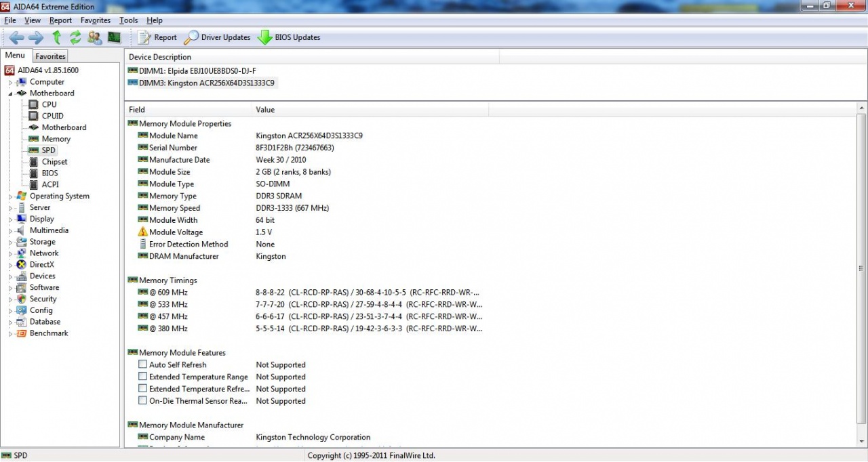Image resolution: width=868 pixels, height=462 pixels.
Task: Select the Chipset item in the tree
Action: pyautogui.click(x=49, y=162)
